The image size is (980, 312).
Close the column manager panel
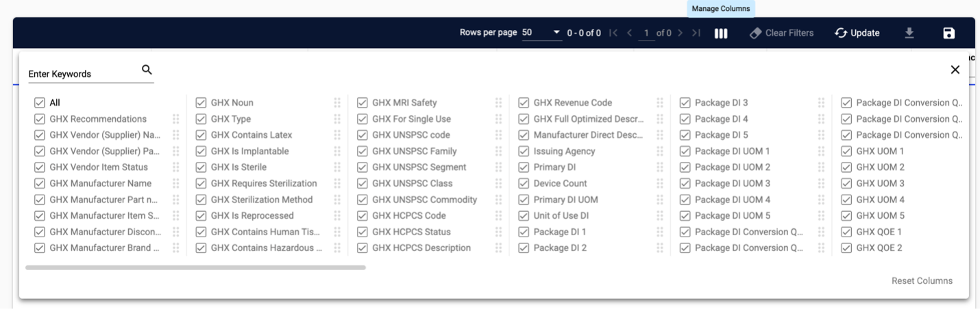[955, 70]
